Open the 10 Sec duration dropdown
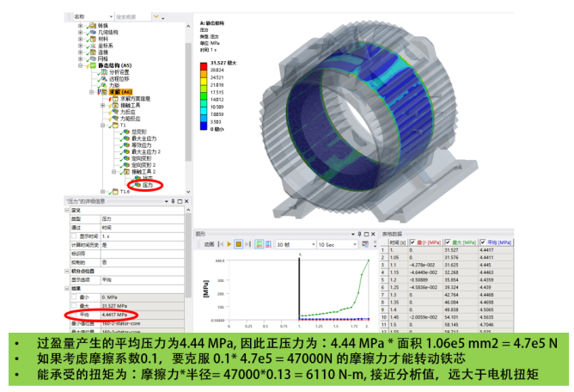The image size is (574, 392). click(354, 244)
